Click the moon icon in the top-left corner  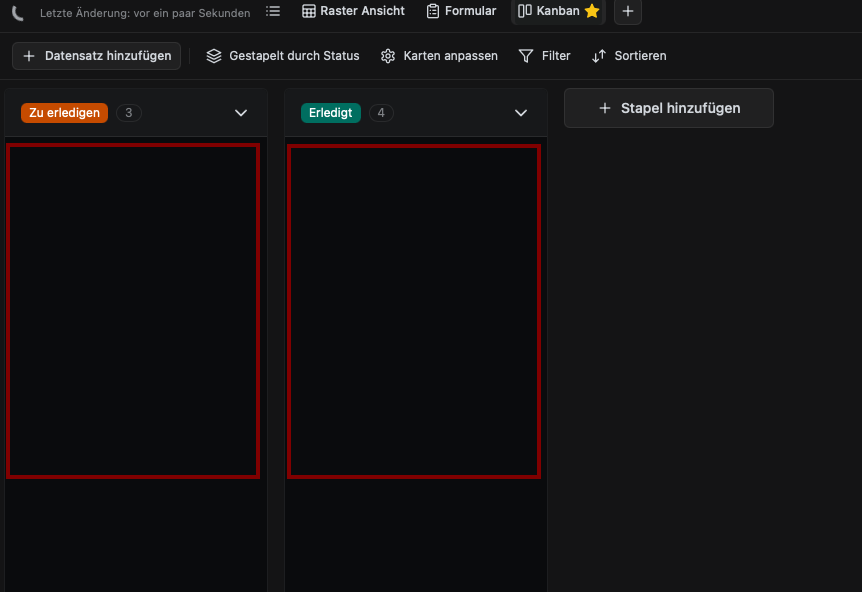pos(17,13)
